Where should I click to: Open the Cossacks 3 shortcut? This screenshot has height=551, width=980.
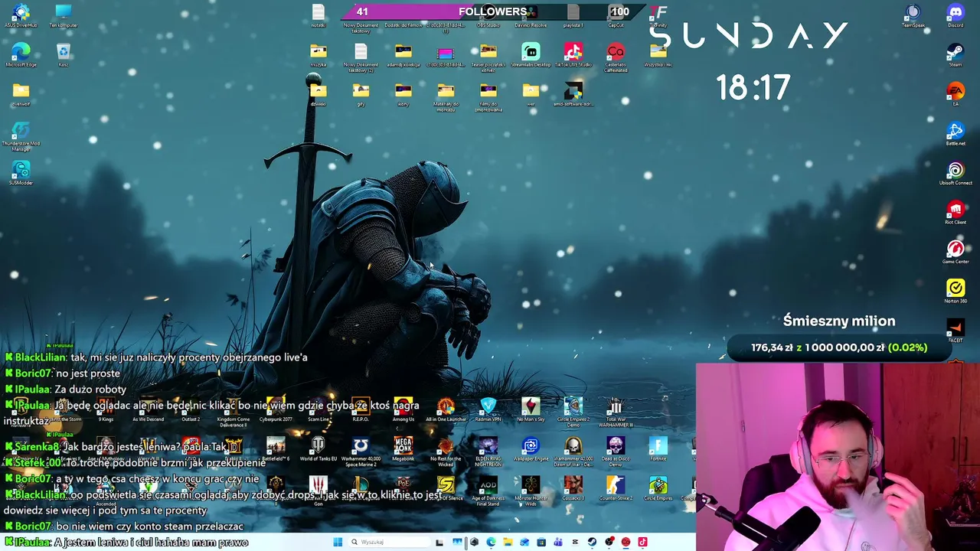click(573, 489)
